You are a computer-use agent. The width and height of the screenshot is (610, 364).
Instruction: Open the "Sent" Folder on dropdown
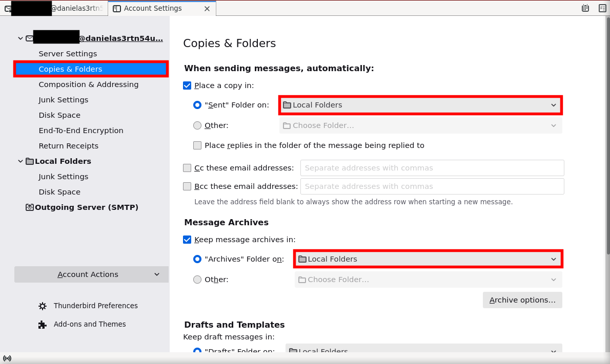coord(420,105)
